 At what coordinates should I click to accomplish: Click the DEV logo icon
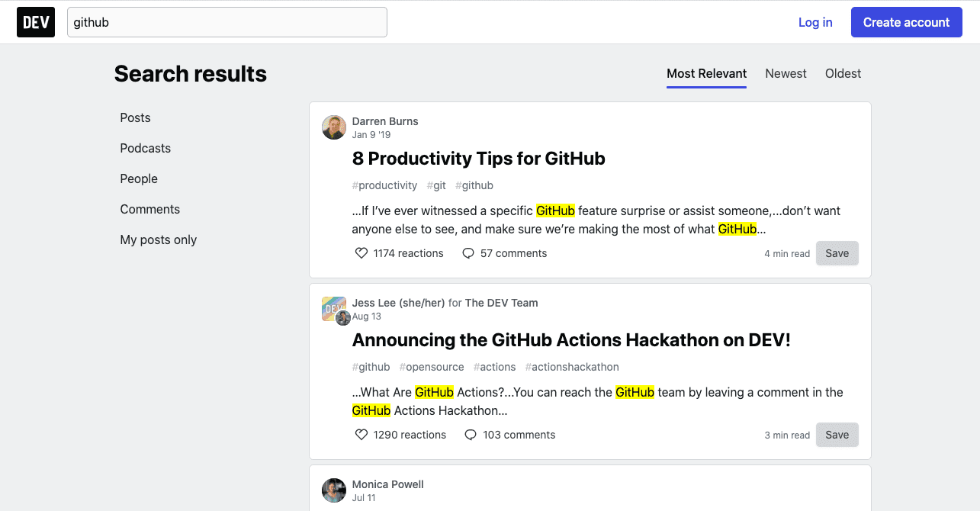(36, 22)
